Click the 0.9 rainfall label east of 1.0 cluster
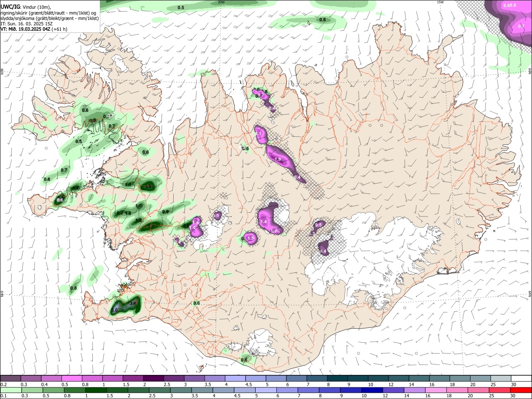 [x=165, y=212]
